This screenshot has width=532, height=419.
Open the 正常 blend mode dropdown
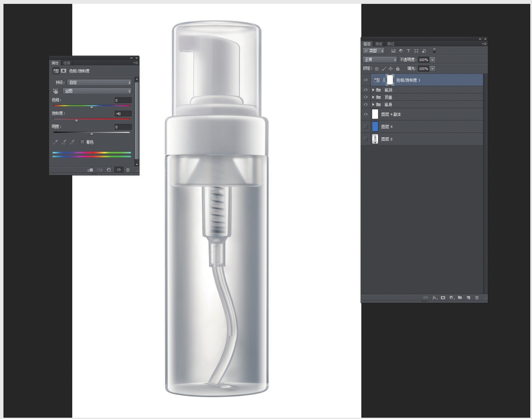tap(380, 60)
